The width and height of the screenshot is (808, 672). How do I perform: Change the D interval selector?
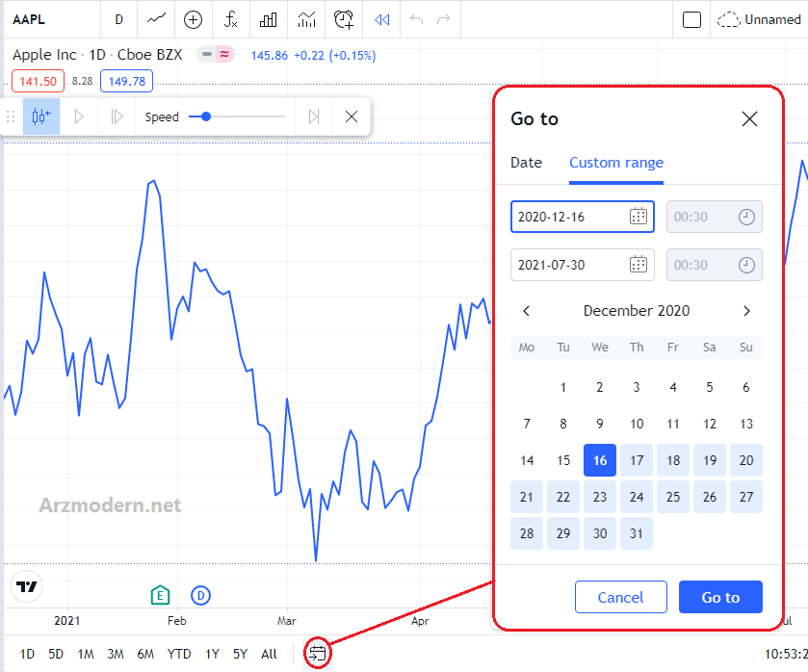[x=119, y=19]
